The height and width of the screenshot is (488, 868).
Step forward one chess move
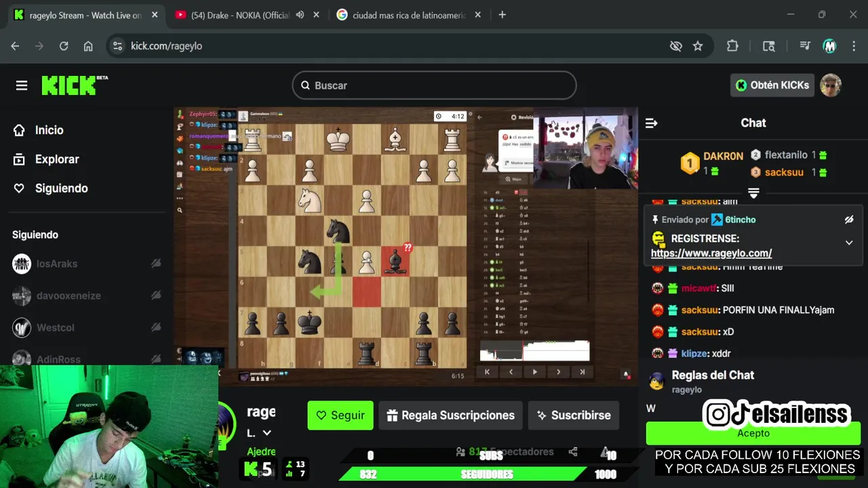pos(558,371)
